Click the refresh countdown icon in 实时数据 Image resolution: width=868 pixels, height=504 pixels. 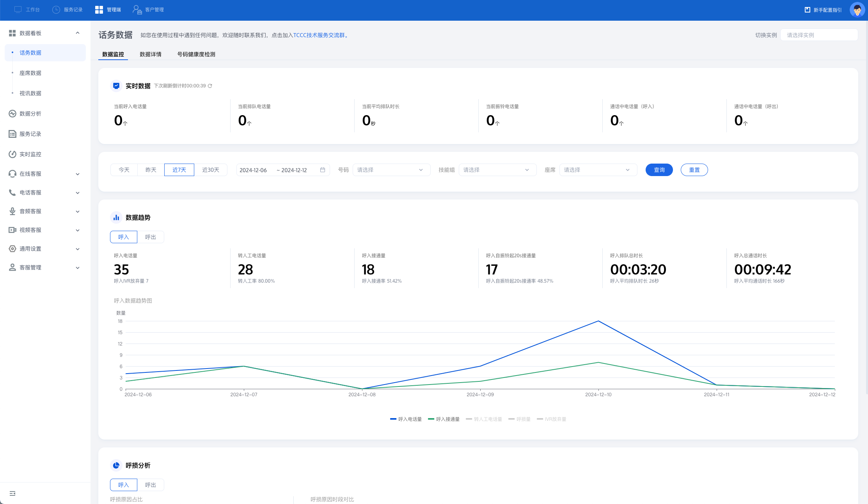click(x=210, y=86)
